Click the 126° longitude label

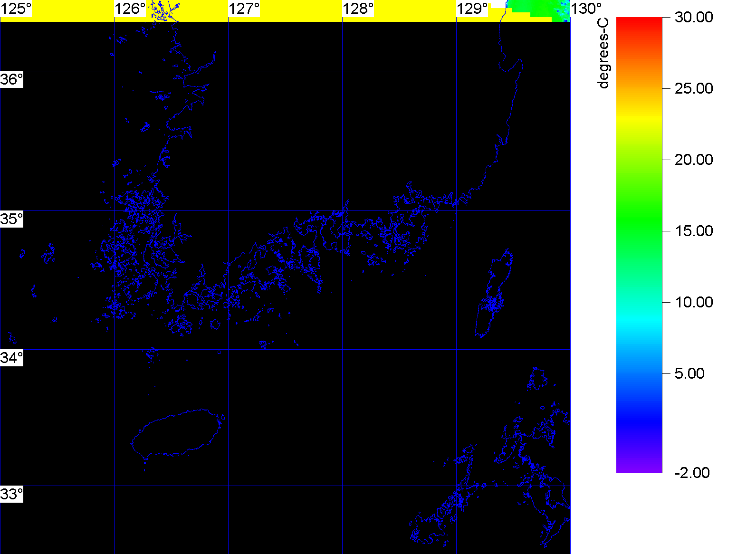130,9
